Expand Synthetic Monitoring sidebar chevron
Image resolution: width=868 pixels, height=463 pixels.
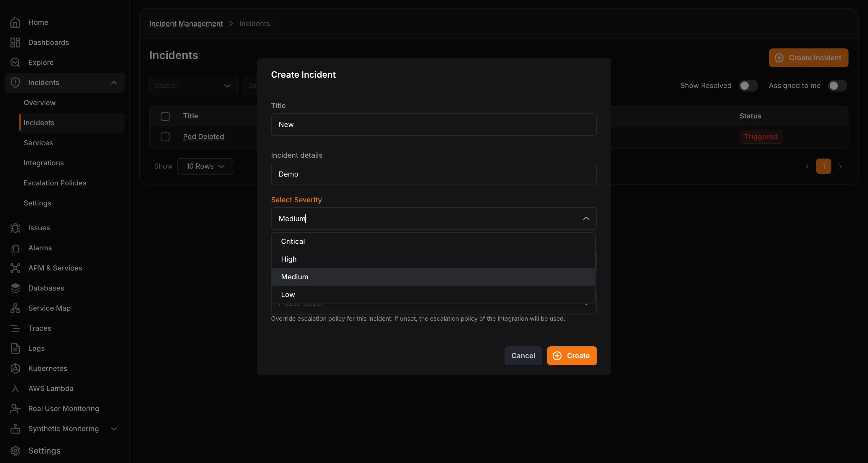tap(114, 429)
